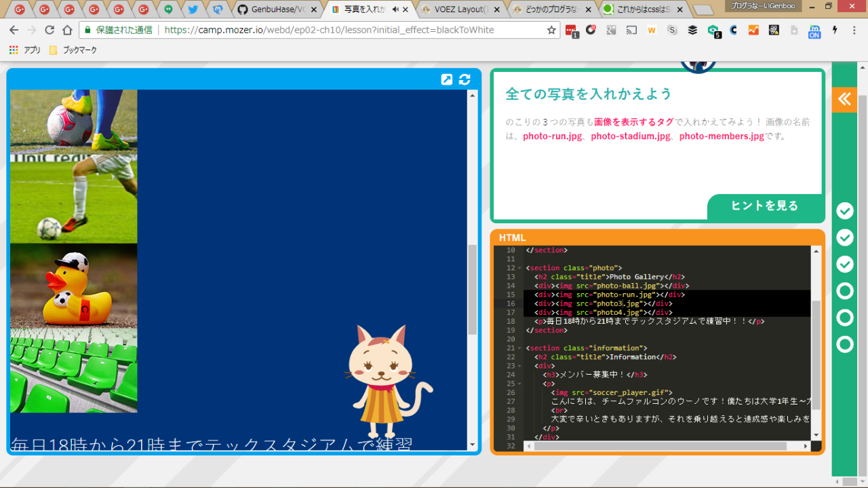Viewport: 868px width, 488px height.
Task: Open the preview in a new window
Action: pyautogui.click(x=446, y=79)
